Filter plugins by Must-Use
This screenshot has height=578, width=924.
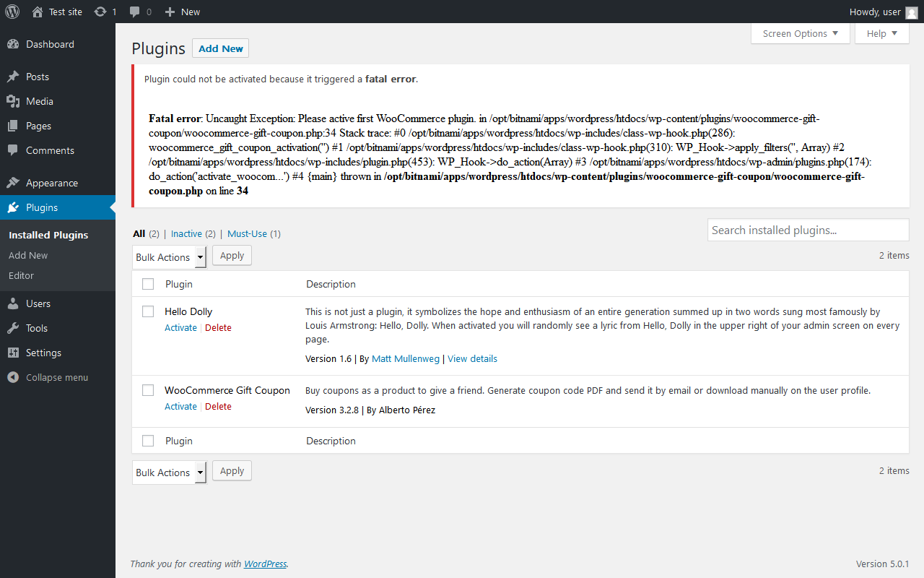click(248, 233)
